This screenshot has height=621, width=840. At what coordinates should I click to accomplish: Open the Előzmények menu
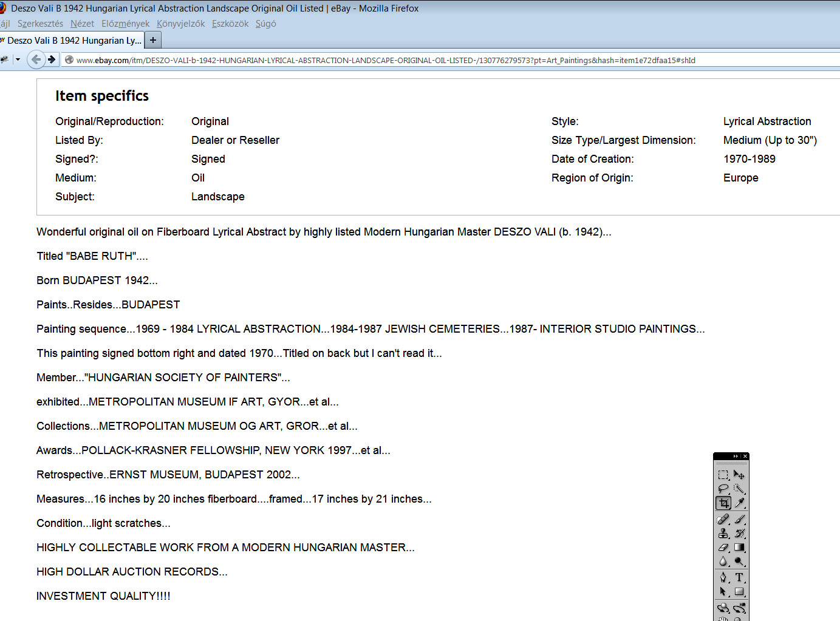(x=125, y=24)
